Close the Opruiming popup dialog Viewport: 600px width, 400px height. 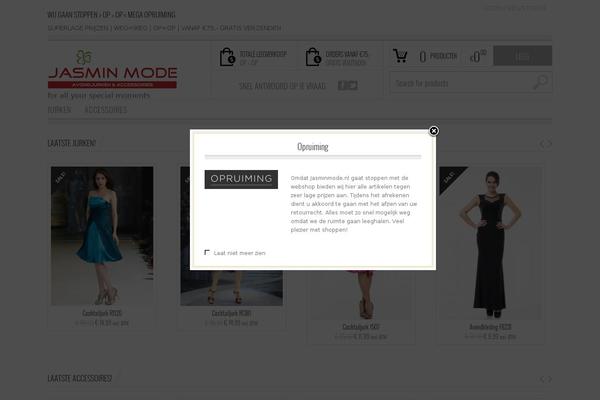(434, 131)
